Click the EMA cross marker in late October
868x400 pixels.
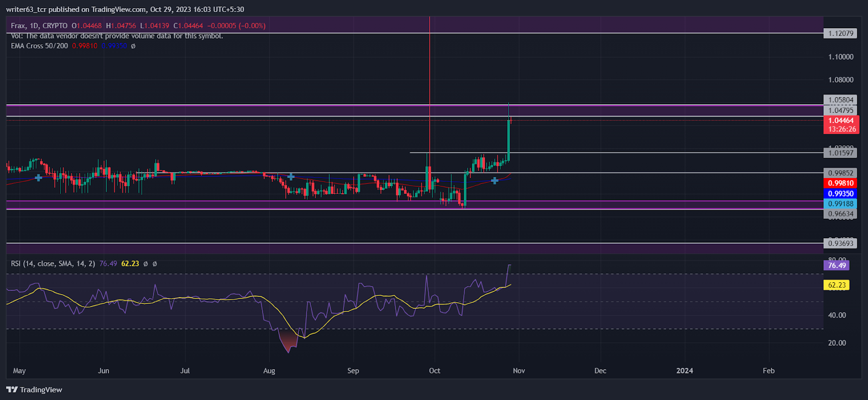point(495,181)
